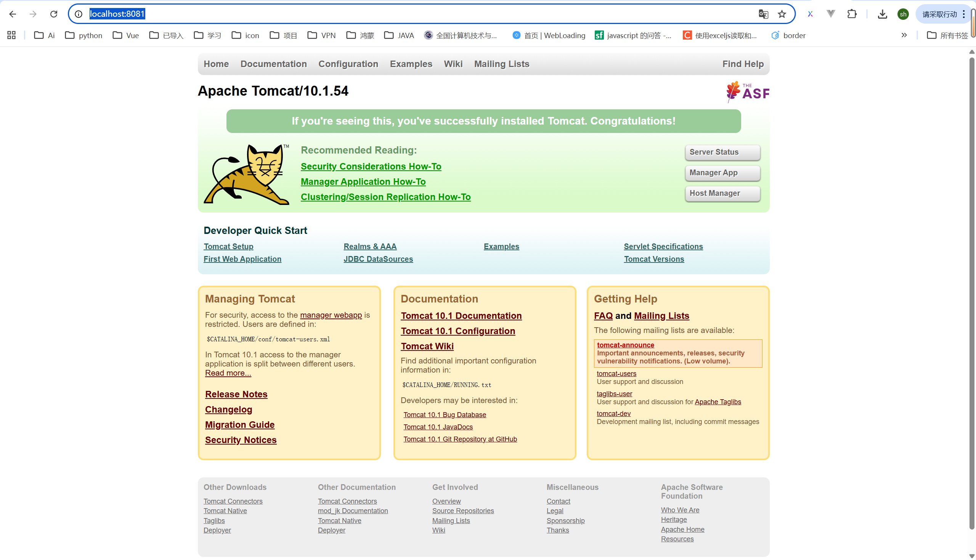Expand the hidden bookmarks chevron
This screenshot has width=976, height=560.
coord(904,35)
